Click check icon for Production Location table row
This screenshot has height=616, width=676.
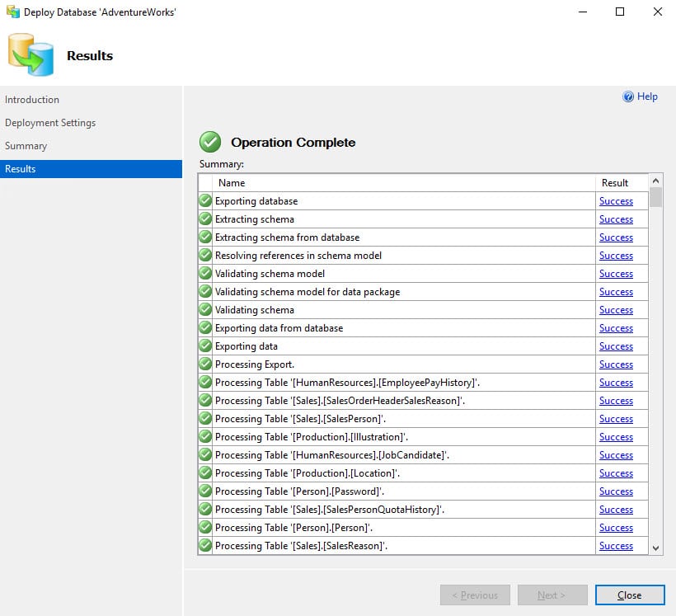(205, 473)
